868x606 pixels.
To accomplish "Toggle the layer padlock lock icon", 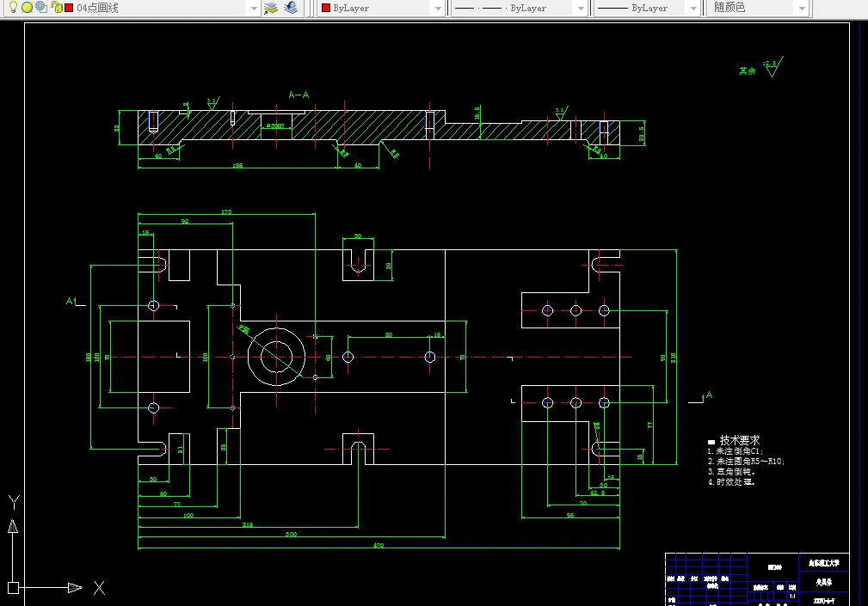I will pyautogui.click(x=56, y=7).
